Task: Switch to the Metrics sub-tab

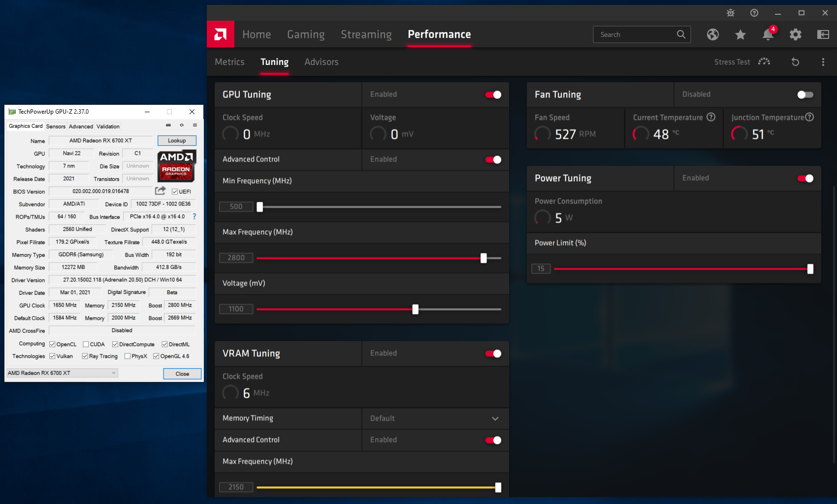Action: [229, 62]
